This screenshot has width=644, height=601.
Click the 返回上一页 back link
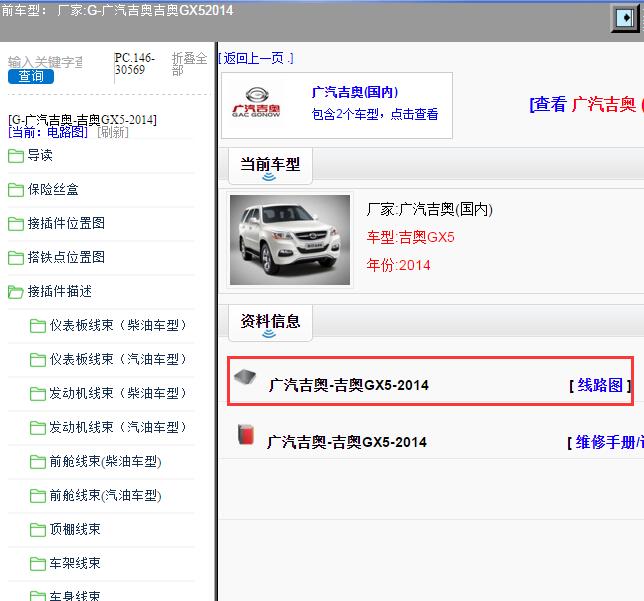pos(256,58)
